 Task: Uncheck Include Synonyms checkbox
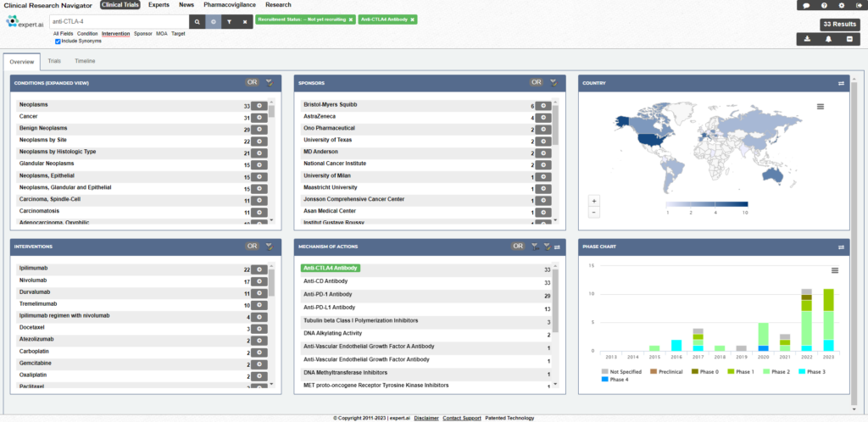(58, 41)
